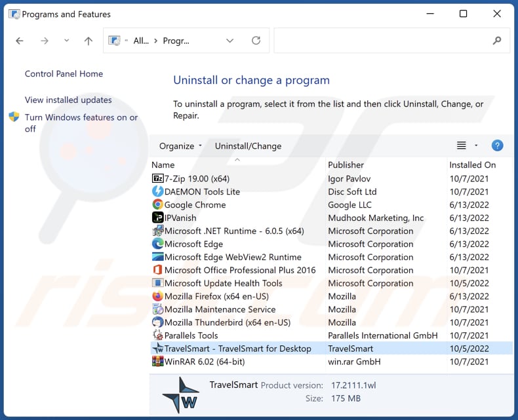Expand the Recent locations dropdown arrow
Viewport: 518px width, 420px height.
point(66,41)
